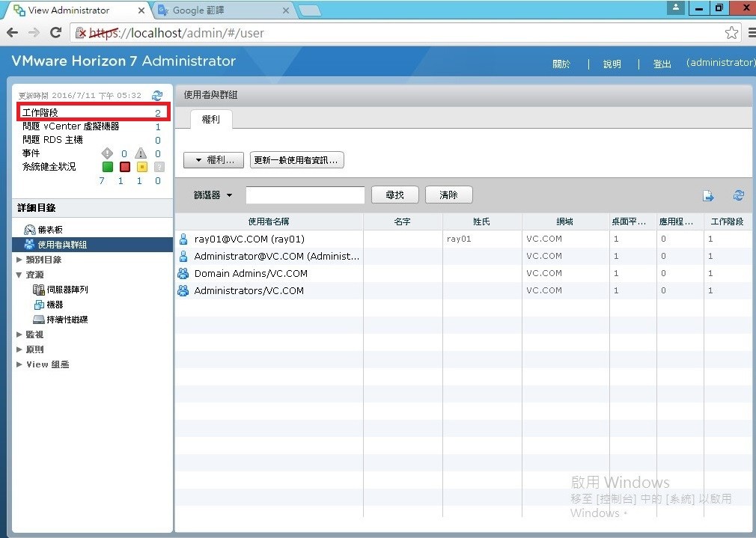Expand the 類別目錄 tree node
The width and height of the screenshot is (756, 538).
(x=19, y=260)
